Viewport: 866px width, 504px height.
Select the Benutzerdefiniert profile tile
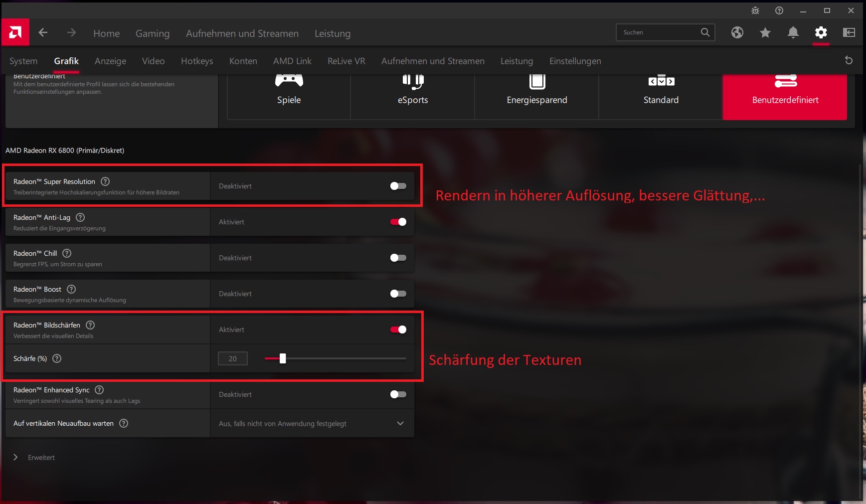pos(785,97)
